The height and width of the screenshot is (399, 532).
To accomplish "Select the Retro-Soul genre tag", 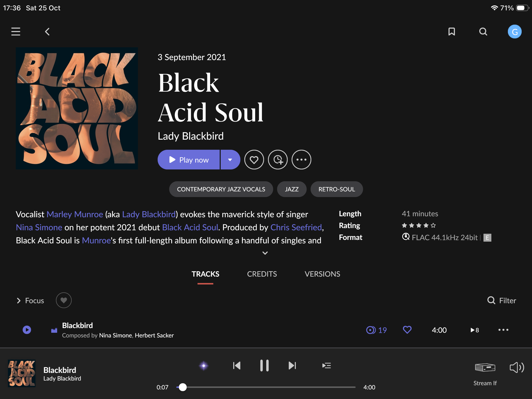I will (337, 189).
